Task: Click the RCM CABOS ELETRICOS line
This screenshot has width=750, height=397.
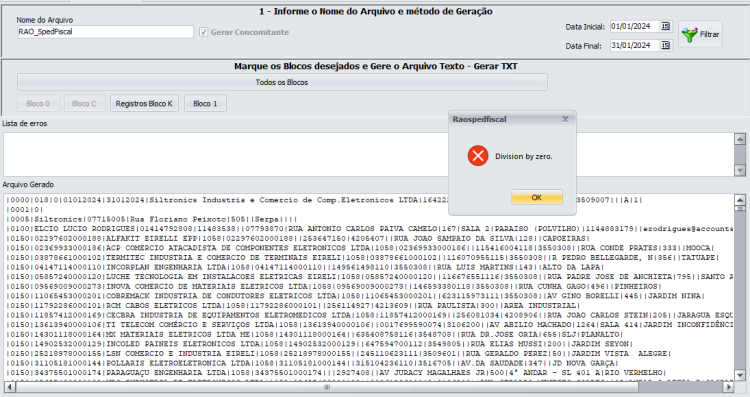Action: [293, 305]
